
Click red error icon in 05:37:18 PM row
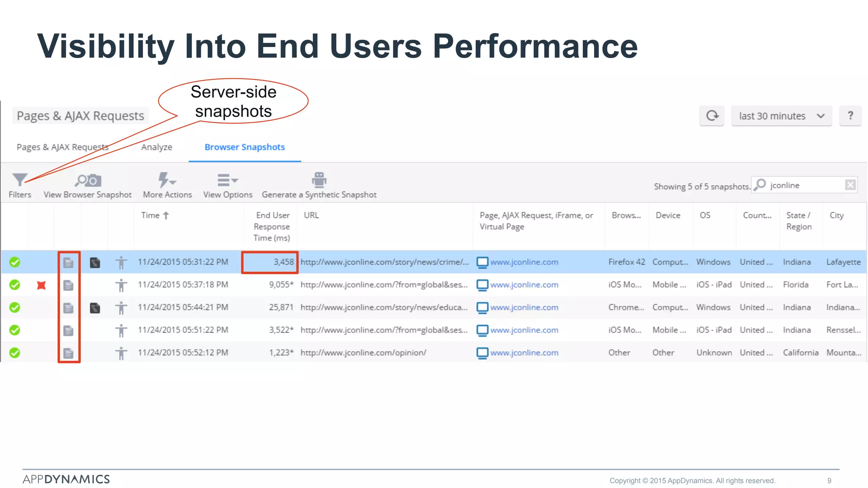41,285
